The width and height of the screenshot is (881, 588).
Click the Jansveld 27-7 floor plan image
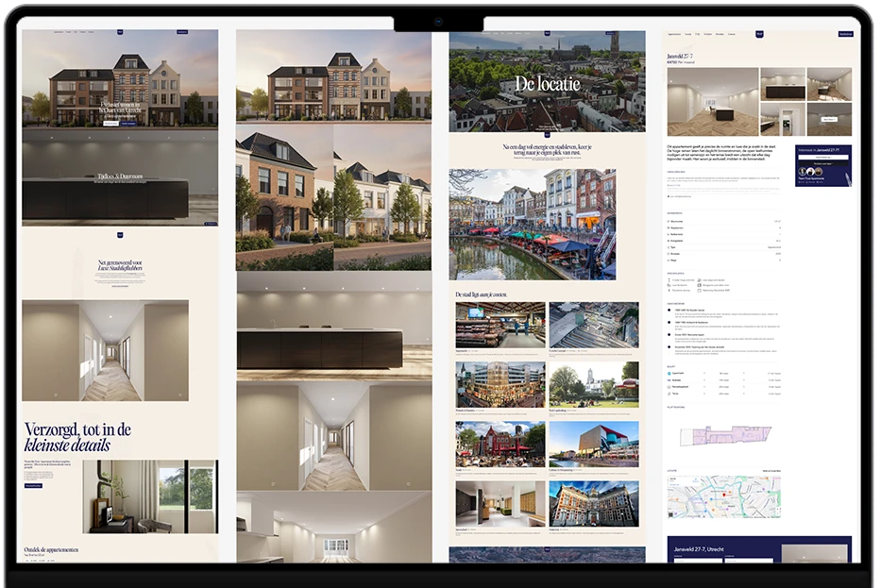pyautogui.click(x=726, y=436)
